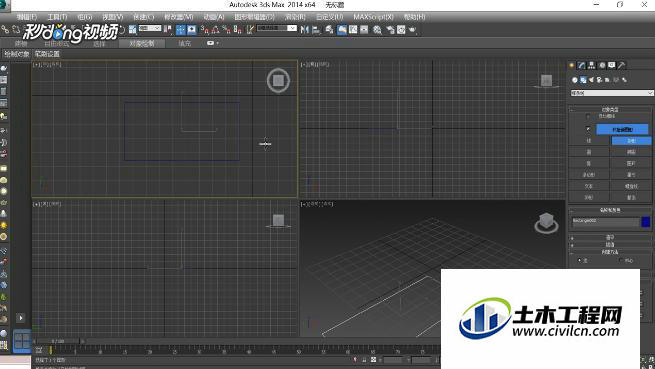
Task: Click the ViewCube in top viewport
Action: (278, 80)
